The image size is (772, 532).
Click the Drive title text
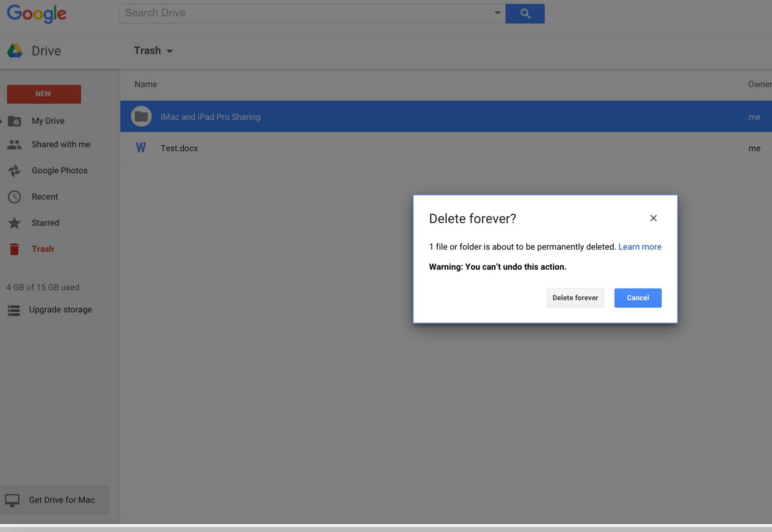click(x=46, y=51)
